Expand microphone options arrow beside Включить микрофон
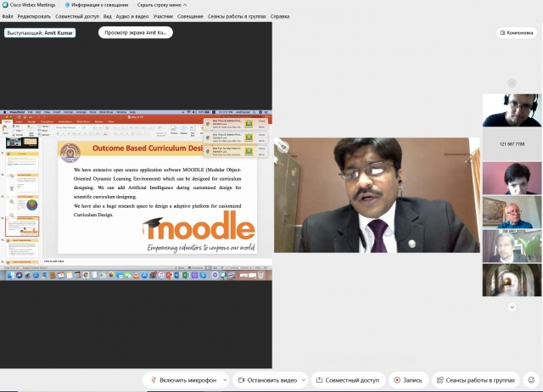Screen dimensions: 543x392 click(225, 380)
